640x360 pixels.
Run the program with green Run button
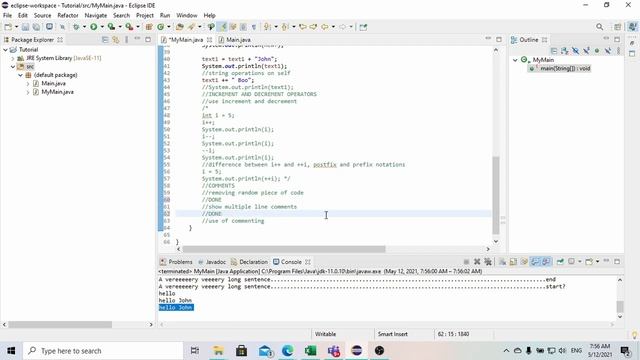pyautogui.click(x=93, y=27)
